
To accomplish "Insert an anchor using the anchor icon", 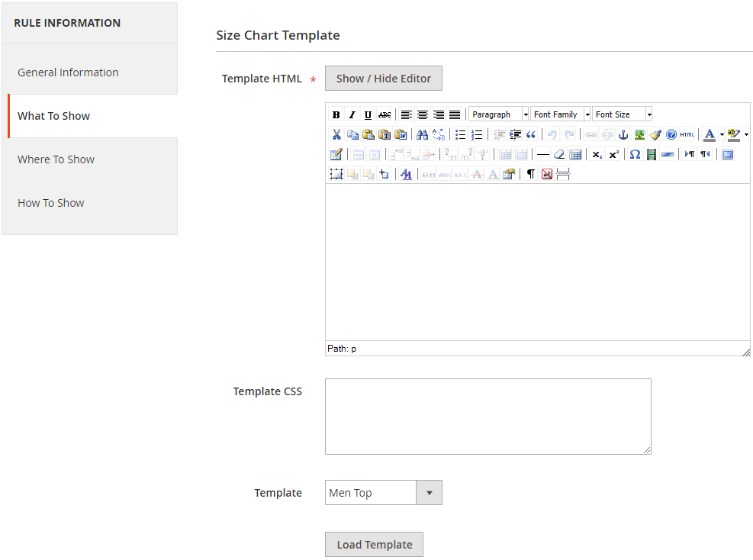I will tap(623, 134).
